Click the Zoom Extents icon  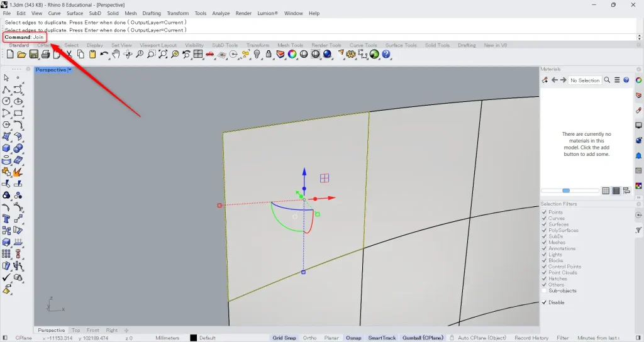(x=163, y=54)
